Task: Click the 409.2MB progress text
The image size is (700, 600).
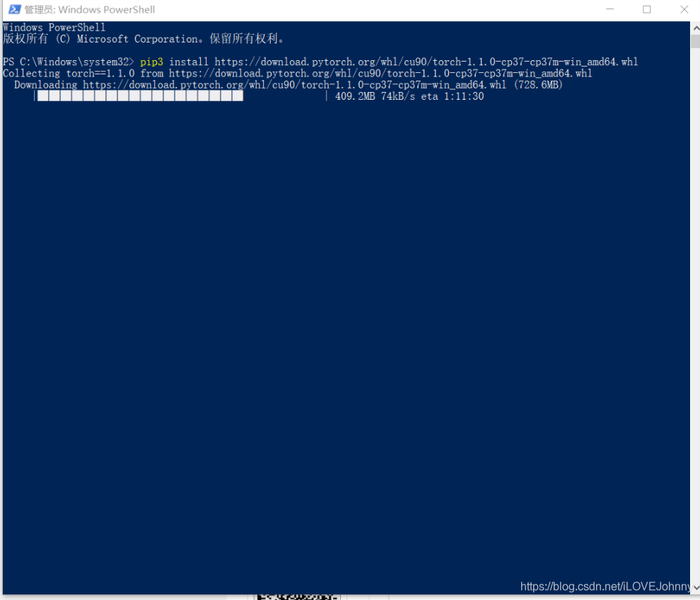Action: coord(355,96)
